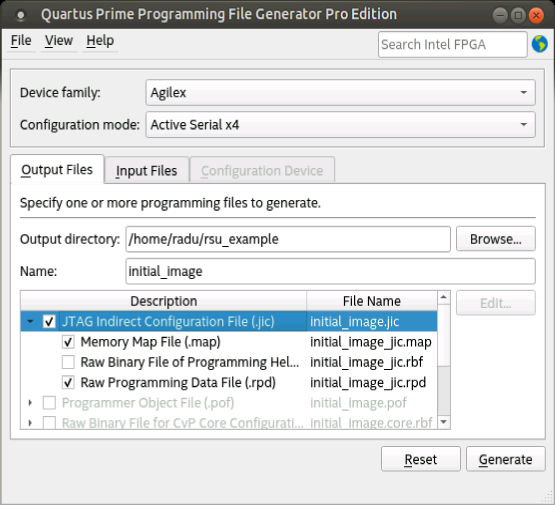The width and height of the screenshot is (555, 505).
Task: Click the globe icon beside search field
Action: [x=539, y=44]
